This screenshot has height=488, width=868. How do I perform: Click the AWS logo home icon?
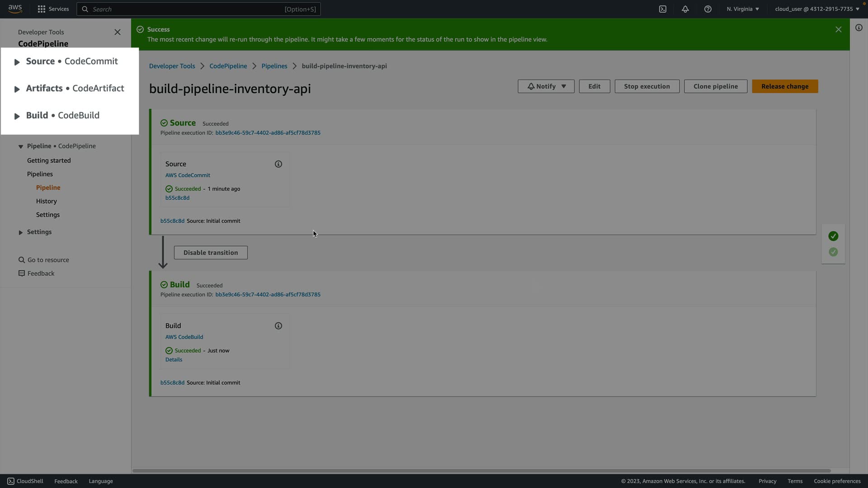pos(15,9)
